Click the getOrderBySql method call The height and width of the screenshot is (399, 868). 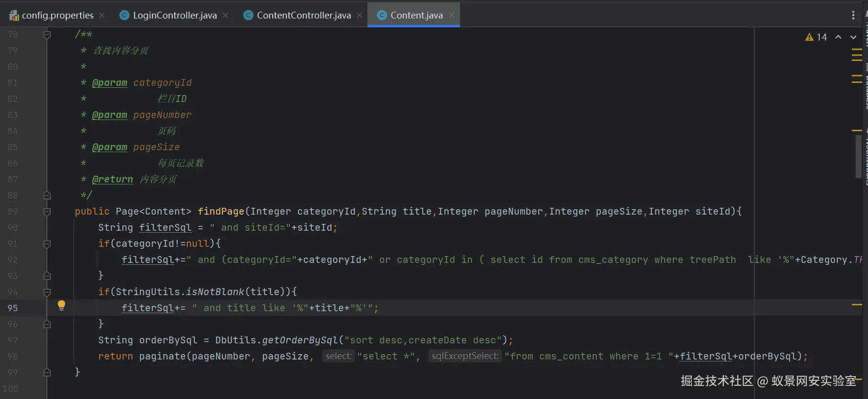point(300,340)
